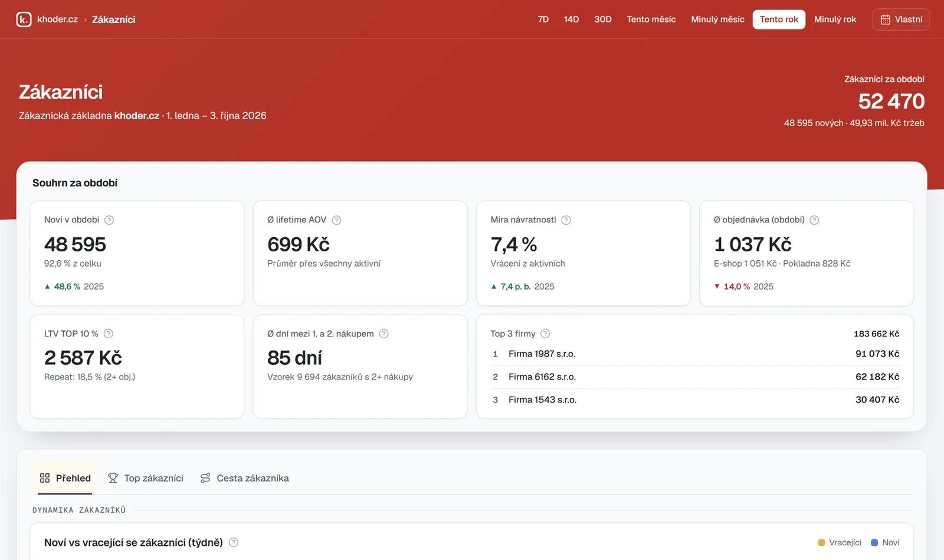Select Firma 1987 s.r.o. row
Image resolution: width=944 pixels, height=560 pixels.
pos(695,354)
